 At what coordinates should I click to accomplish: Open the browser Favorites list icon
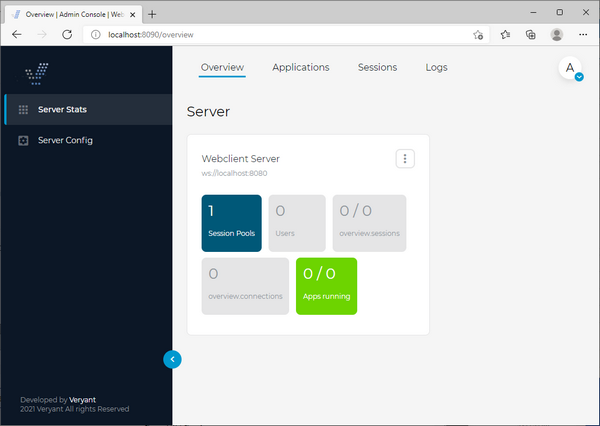click(x=505, y=35)
